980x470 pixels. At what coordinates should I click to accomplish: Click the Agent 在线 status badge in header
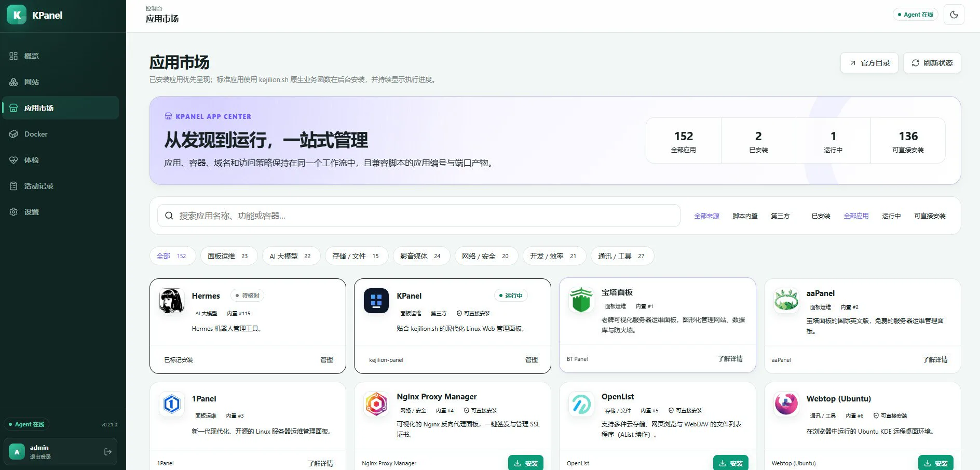916,15
